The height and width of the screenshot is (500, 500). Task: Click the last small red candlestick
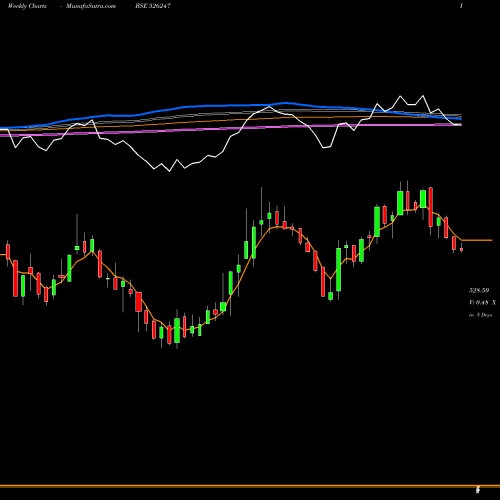tap(461, 249)
